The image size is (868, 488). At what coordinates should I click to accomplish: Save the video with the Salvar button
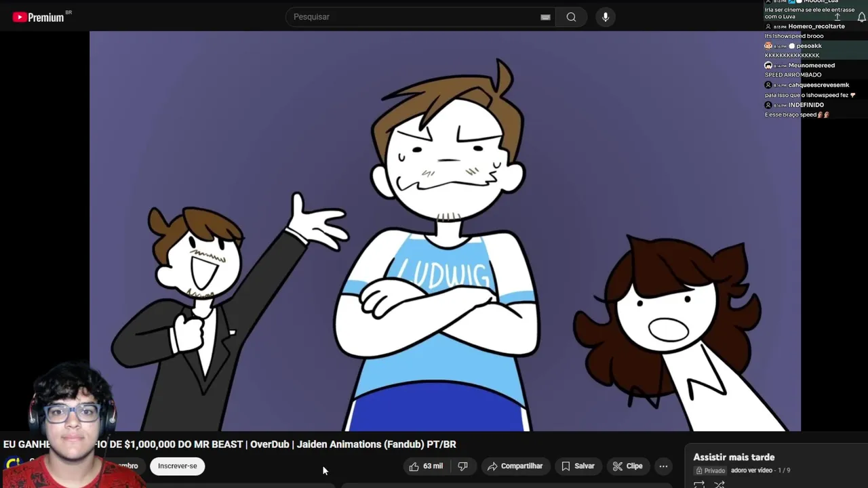click(578, 466)
